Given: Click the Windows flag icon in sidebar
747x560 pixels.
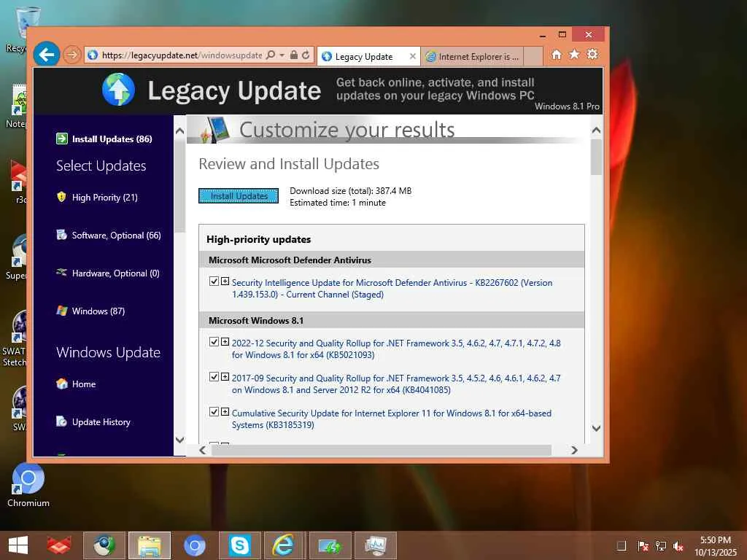Looking at the screenshot, I should point(61,311).
